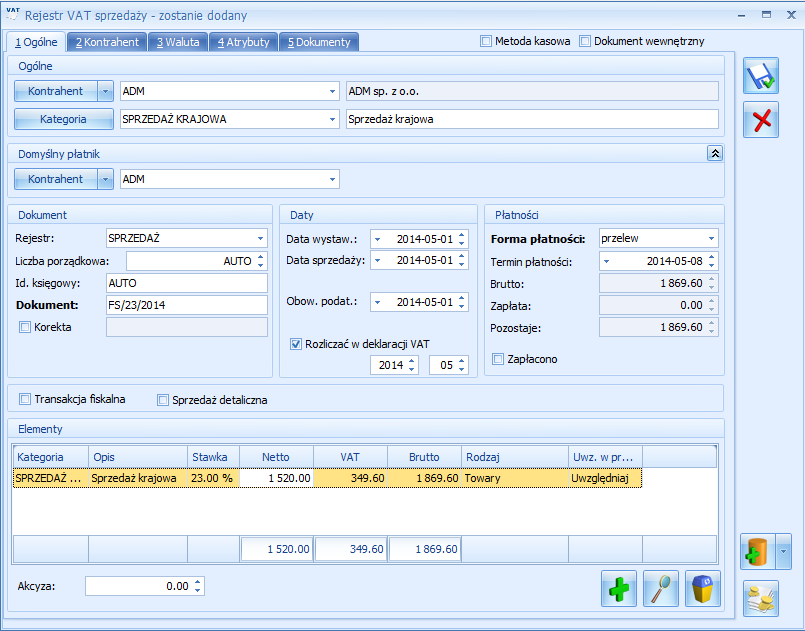Open the Data sprzedaży calendar arrow
The image size is (805, 631).
378,260
